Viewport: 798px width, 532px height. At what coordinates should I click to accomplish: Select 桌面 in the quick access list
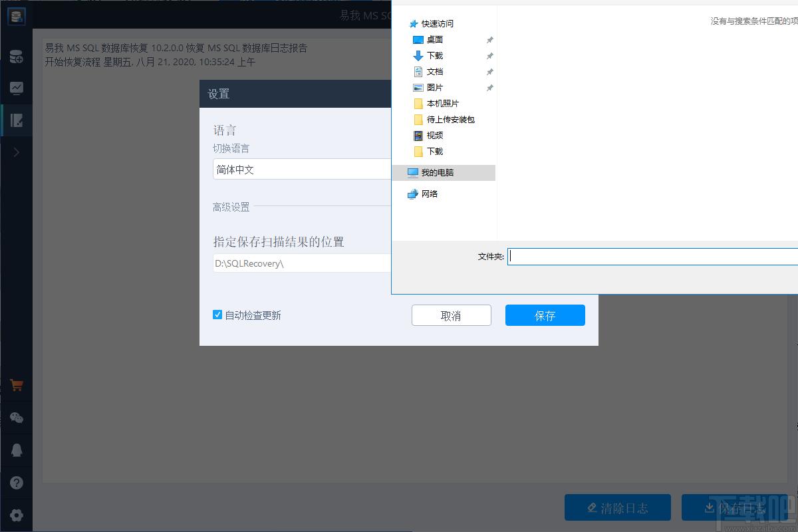pos(435,39)
